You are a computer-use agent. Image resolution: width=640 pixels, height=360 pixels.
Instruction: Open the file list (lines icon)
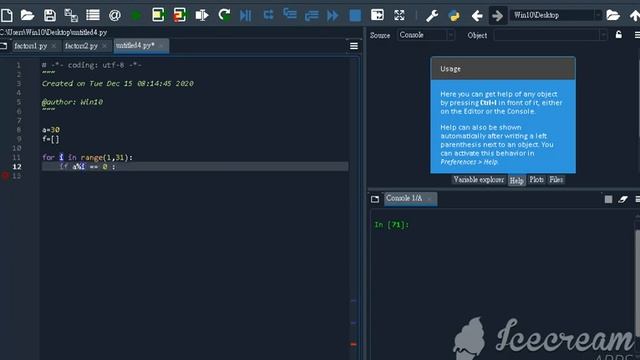point(93,16)
